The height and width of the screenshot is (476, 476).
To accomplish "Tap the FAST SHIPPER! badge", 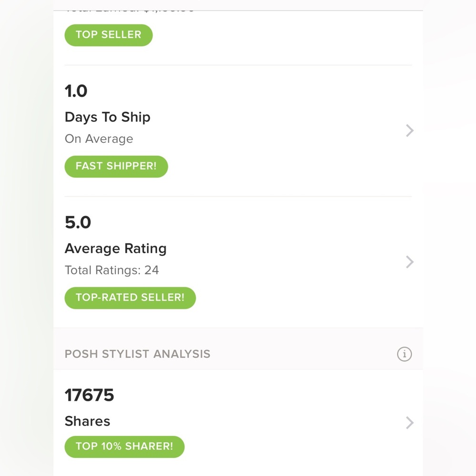I will 116,167.
